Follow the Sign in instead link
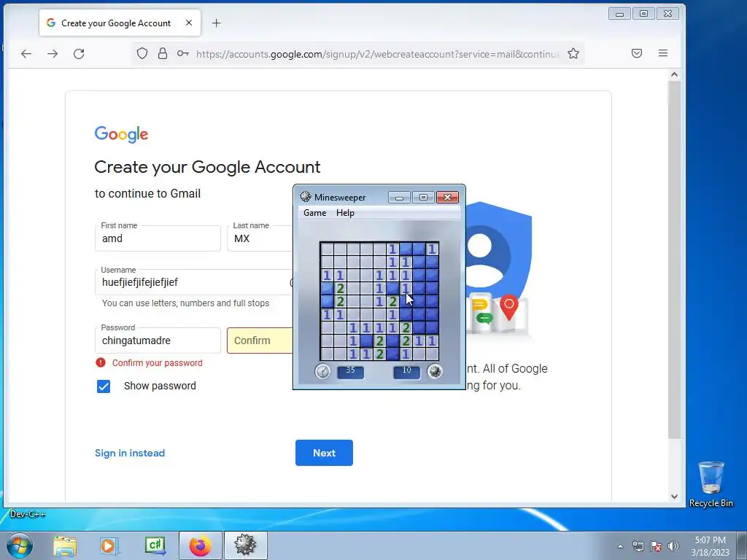Image resolution: width=747 pixels, height=560 pixels. point(130,453)
